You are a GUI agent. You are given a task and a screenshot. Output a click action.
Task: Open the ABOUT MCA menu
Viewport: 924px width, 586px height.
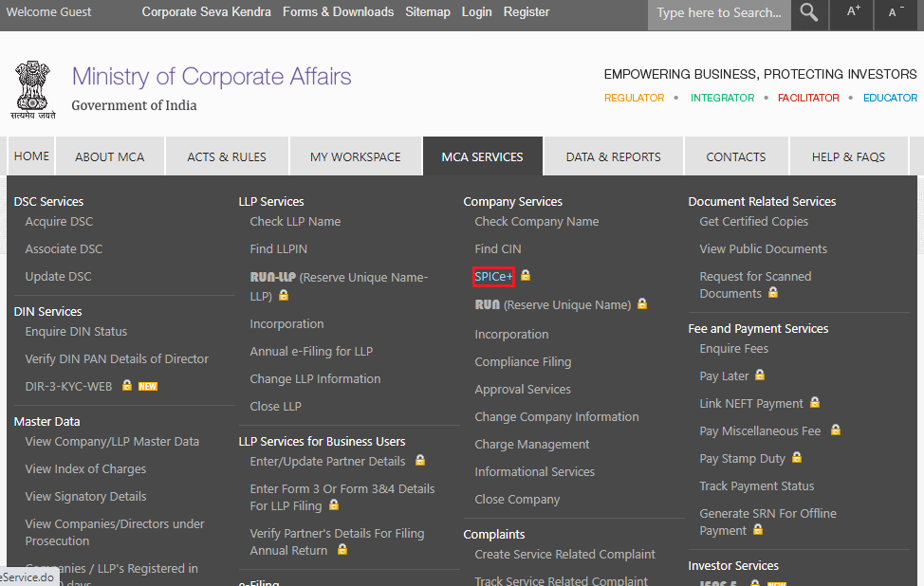point(110,156)
